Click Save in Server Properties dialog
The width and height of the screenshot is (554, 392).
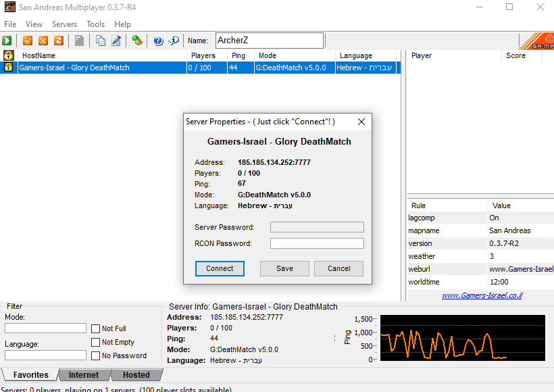tap(285, 268)
